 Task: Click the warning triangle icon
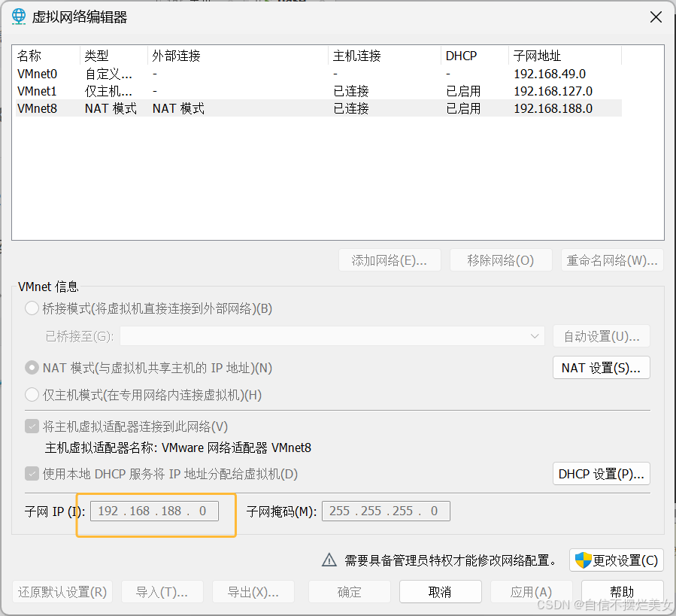coord(329,560)
